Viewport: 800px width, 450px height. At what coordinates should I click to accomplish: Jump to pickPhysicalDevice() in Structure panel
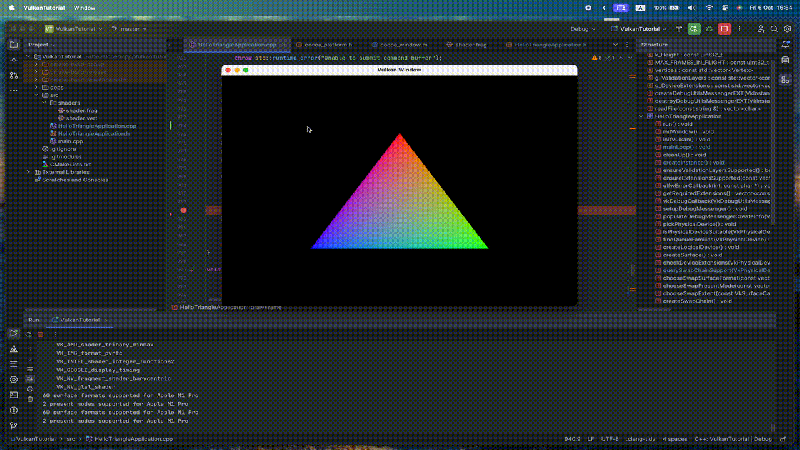click(695, 224)
